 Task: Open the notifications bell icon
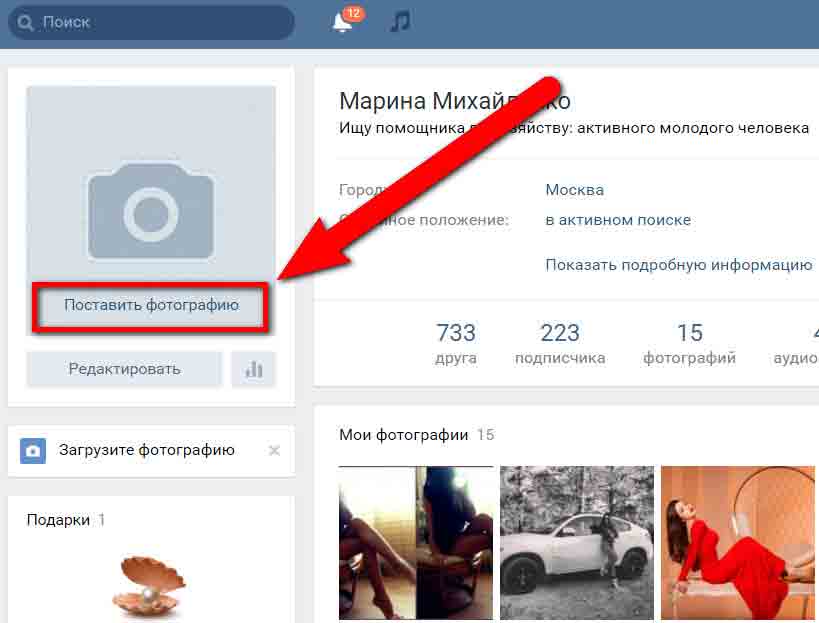tap(342, 22)
